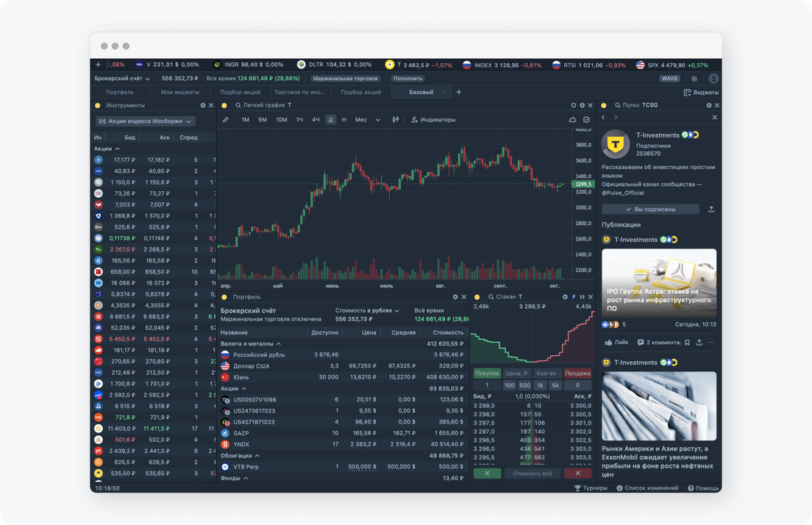Image resolution: width=812 pixels, height=525 pixels.
Task: Open settings gear of Инструменты widget
Action: coord(203,105)
